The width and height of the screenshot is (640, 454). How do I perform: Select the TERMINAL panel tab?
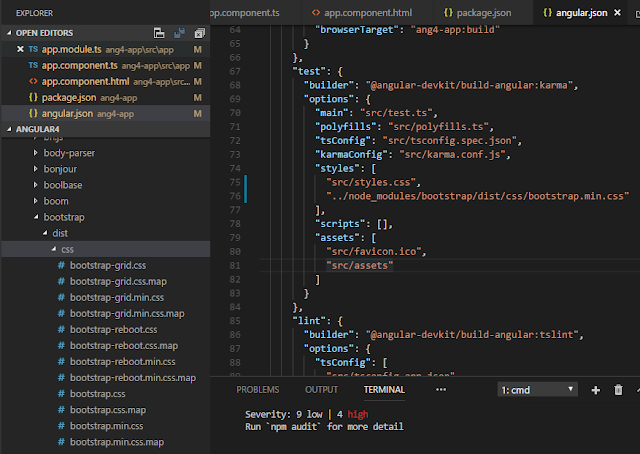384,389
